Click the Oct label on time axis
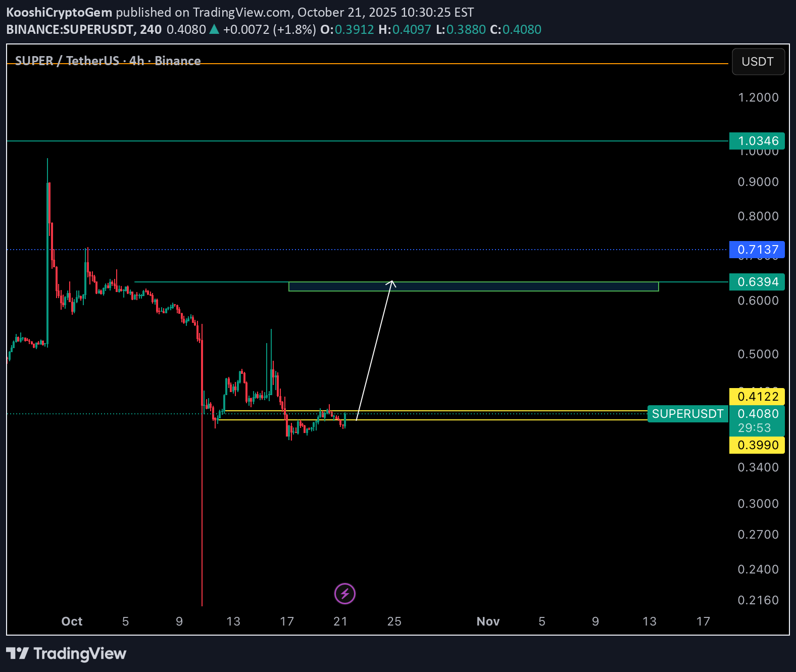 (x=72, y=621)
